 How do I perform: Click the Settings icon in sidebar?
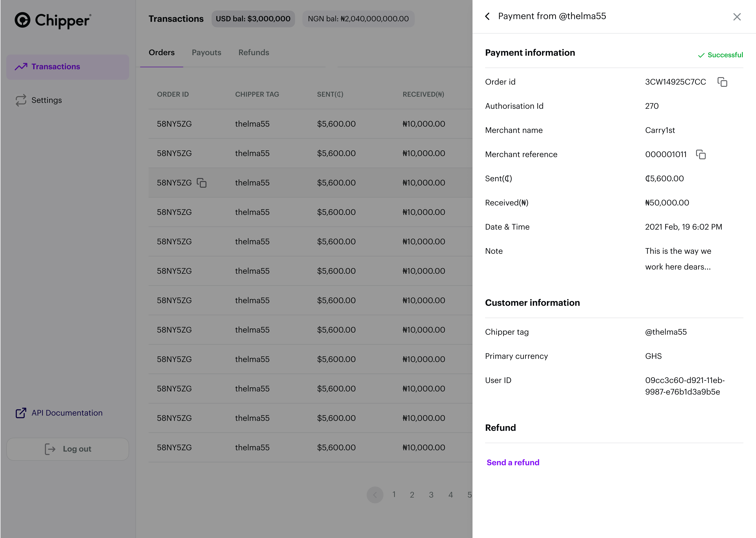coord(21,100)
